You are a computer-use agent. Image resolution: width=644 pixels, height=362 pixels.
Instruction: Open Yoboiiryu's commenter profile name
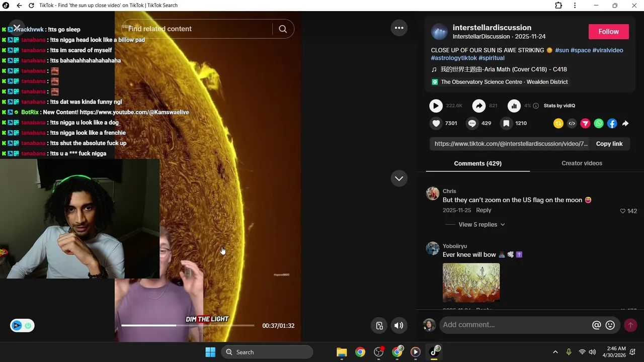click(x=455, y=246)
